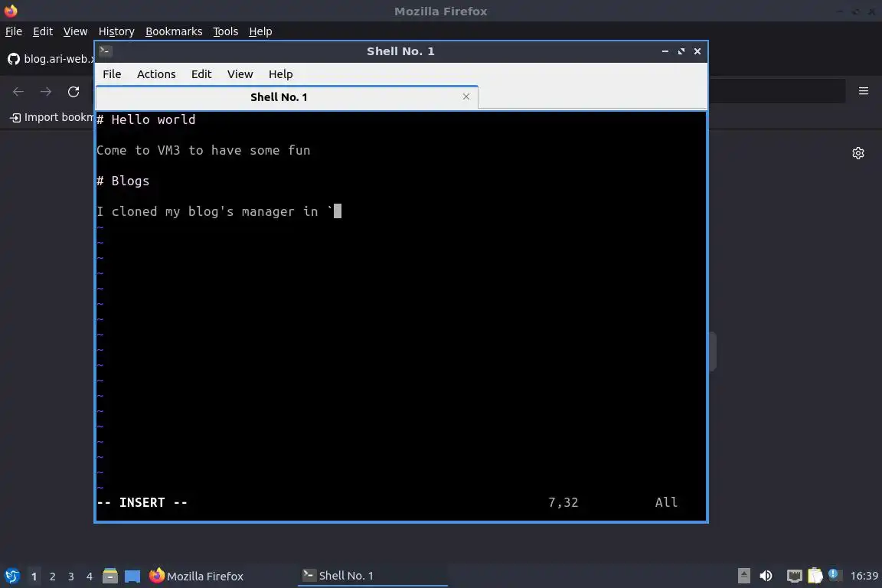Open the terminal Help menu
The width and height of the screenshot is (882, 588).
coord(280,74)
